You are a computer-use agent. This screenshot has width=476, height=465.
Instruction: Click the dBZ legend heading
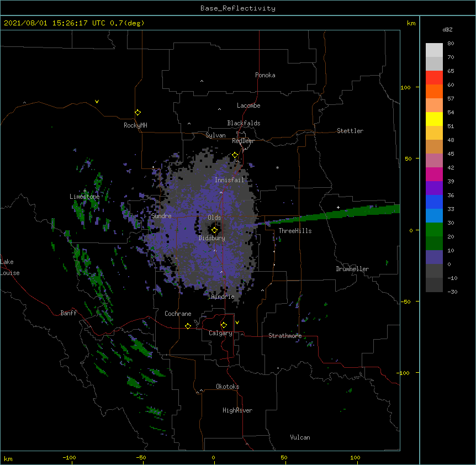tap(447, 30)
